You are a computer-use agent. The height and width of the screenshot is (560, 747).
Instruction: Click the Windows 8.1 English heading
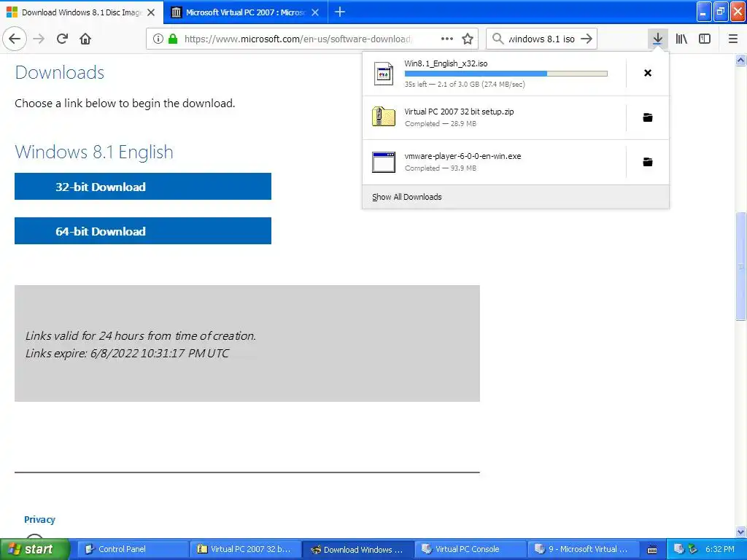pyautogui.click(x=94, y=152)
